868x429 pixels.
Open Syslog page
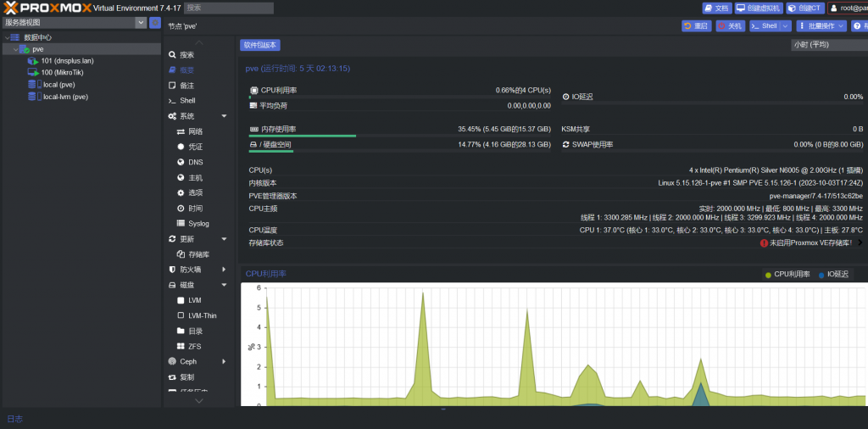pyautogui.click(x=198, y=224)
